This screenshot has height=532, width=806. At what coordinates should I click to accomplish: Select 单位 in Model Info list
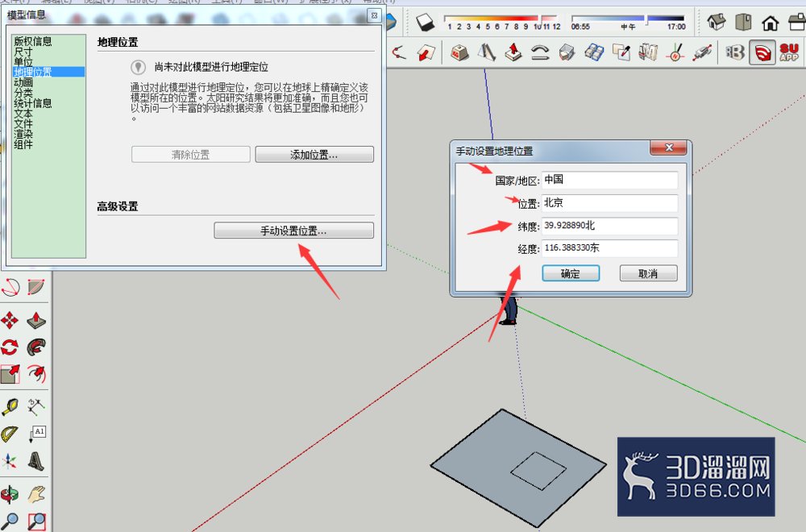23,62
